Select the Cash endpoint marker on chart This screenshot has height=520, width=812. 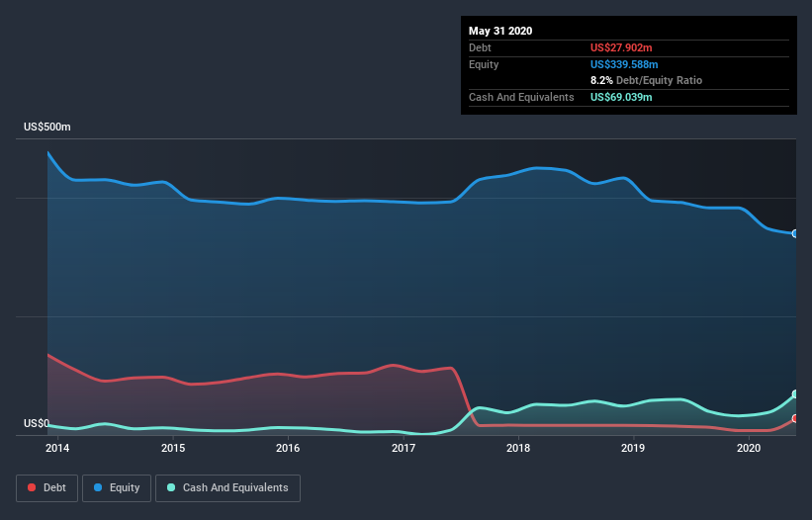pos(795,394)
